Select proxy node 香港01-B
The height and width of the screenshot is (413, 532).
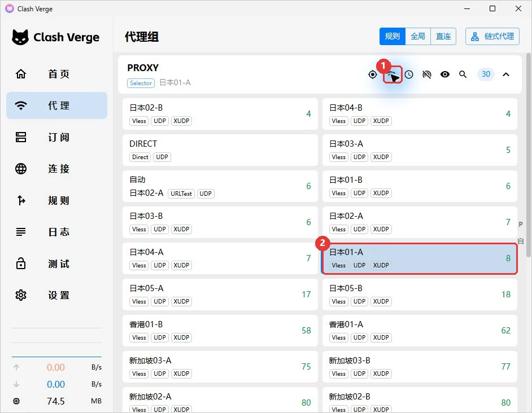point(220,331)
